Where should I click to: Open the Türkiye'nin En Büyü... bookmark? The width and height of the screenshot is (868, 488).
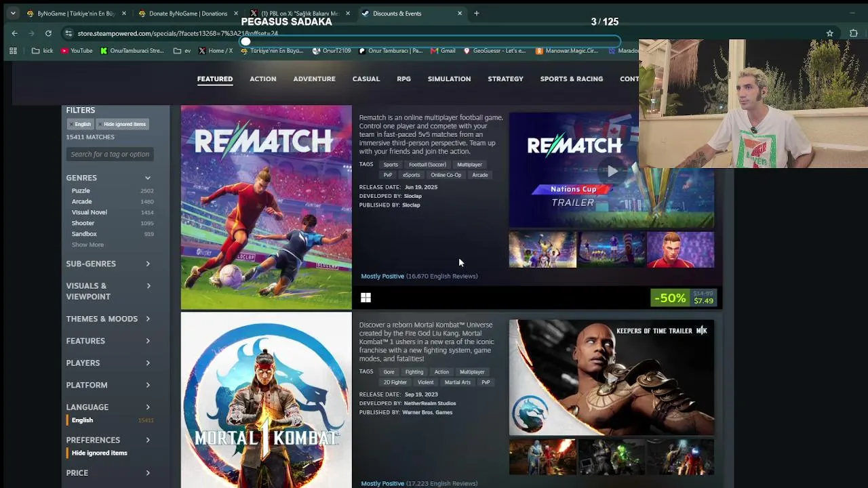(272, 51)
